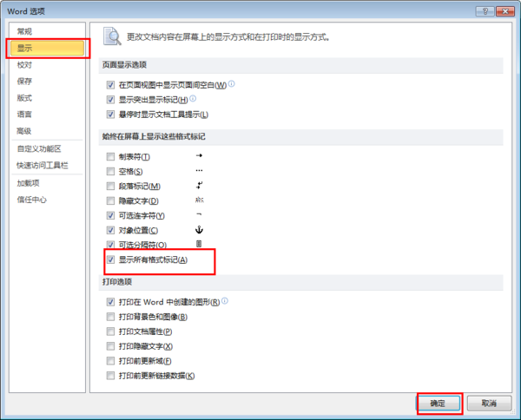
Task: Select the 显示 options category
Action: tap(47, 48)
